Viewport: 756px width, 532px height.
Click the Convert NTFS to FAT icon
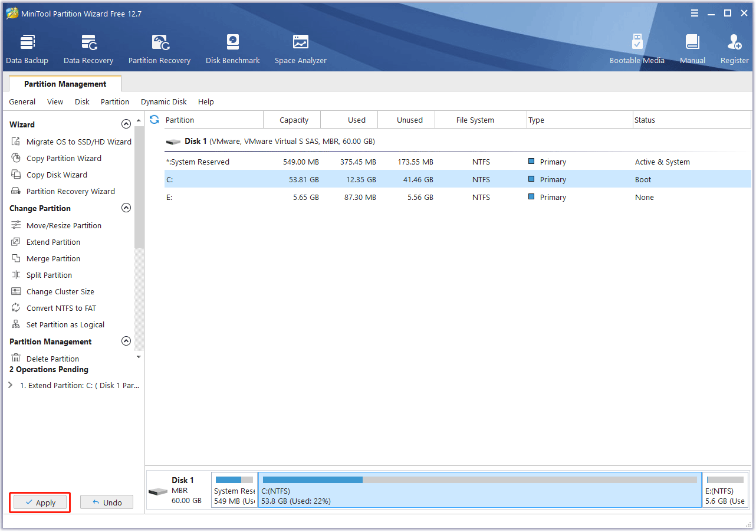(x=16, y=308)
